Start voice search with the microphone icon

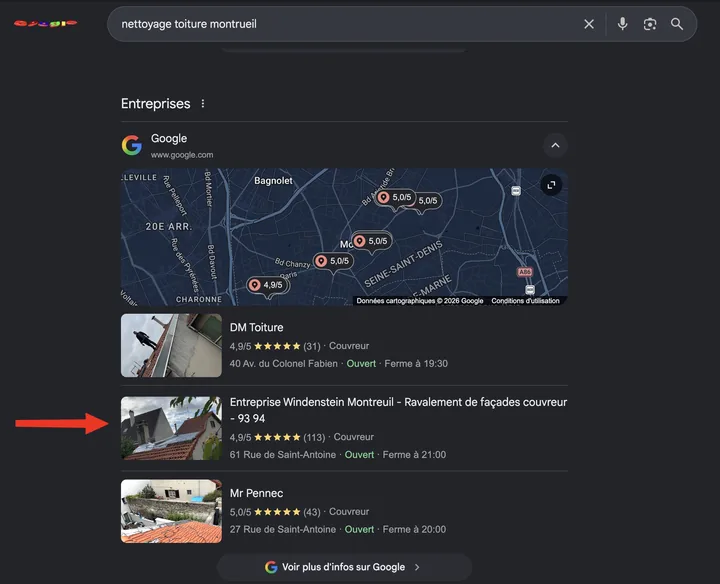(622, 24)
